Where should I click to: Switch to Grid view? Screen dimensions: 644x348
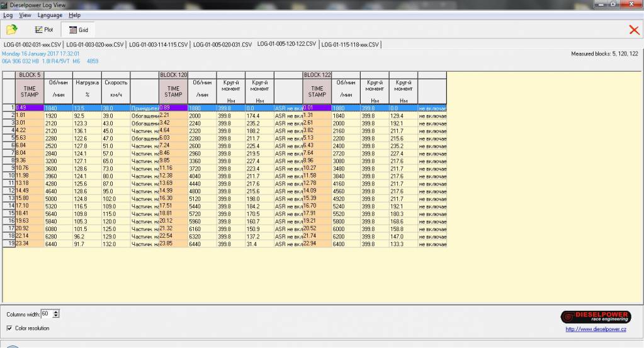[78, 30]
